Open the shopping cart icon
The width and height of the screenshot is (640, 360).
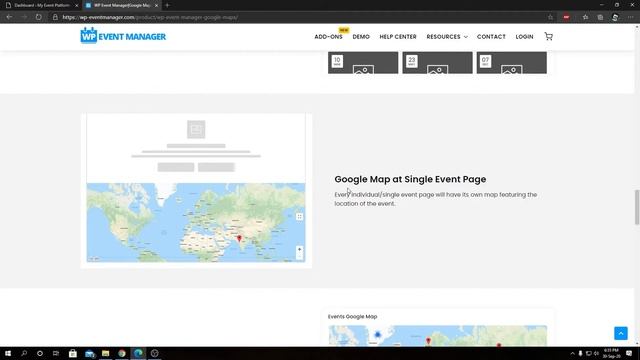click(549, 36)
